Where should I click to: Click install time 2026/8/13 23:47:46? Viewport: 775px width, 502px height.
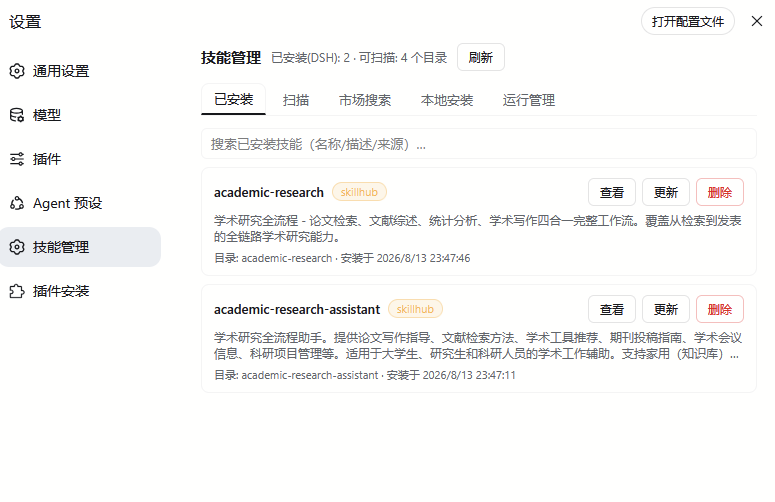coord(423,258)
